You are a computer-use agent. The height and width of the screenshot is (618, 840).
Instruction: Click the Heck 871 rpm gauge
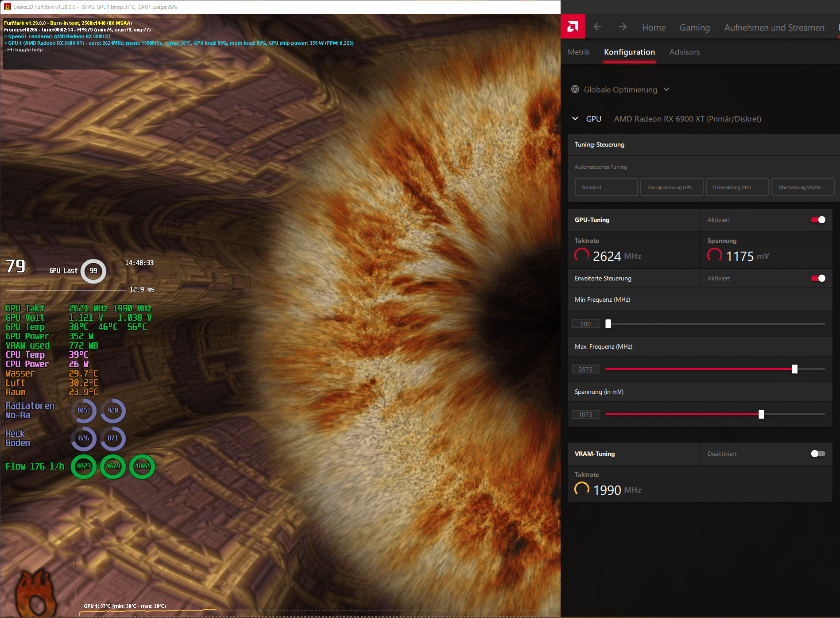(x=113, y=439)
